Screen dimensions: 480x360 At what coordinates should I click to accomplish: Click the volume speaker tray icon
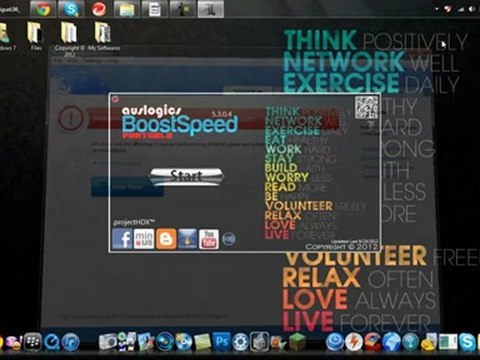point(472,9)
